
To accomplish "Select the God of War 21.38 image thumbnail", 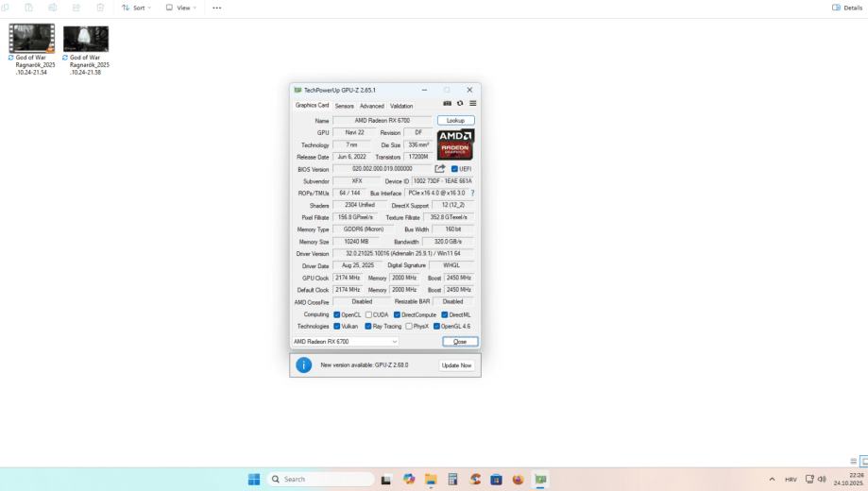I will point(86,38).
